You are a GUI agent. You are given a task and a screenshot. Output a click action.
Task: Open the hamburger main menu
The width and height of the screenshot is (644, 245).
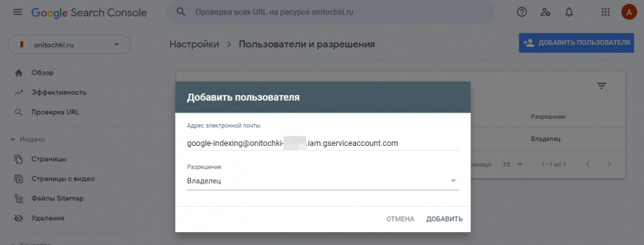coord(18,12)
